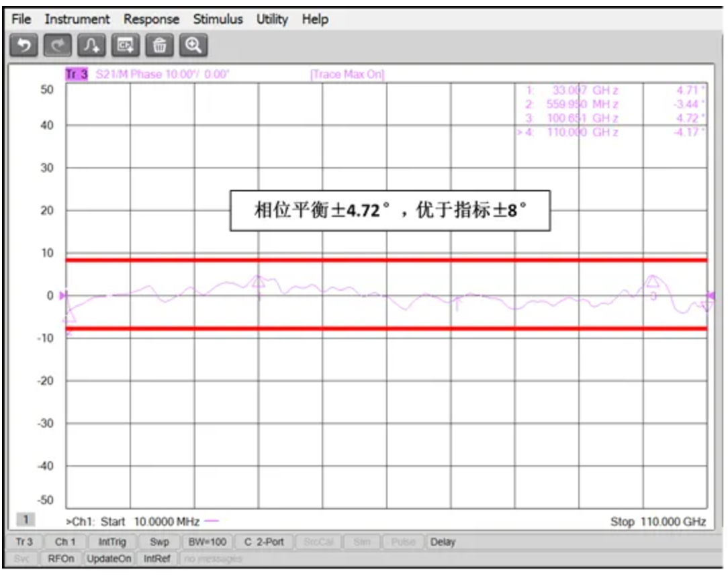The image size is (728, 576).
Task: Open the File menu
Action: click(x=21, y=19)
